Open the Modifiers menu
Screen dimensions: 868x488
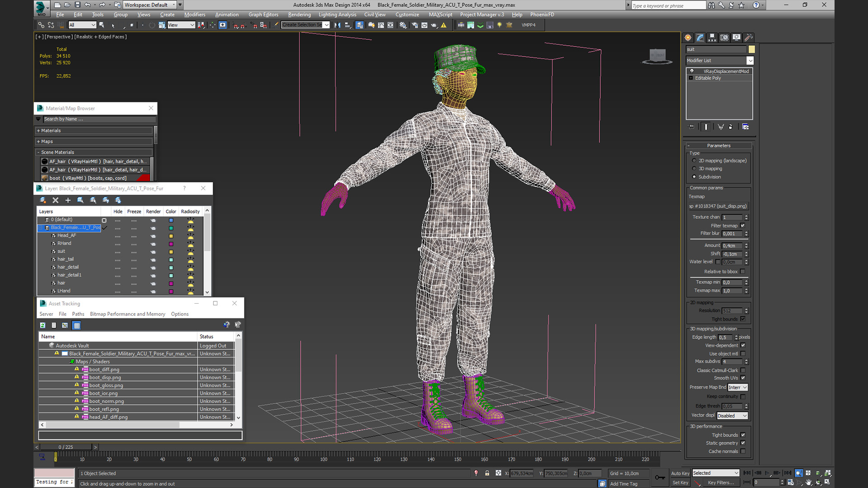coord(195,14)
